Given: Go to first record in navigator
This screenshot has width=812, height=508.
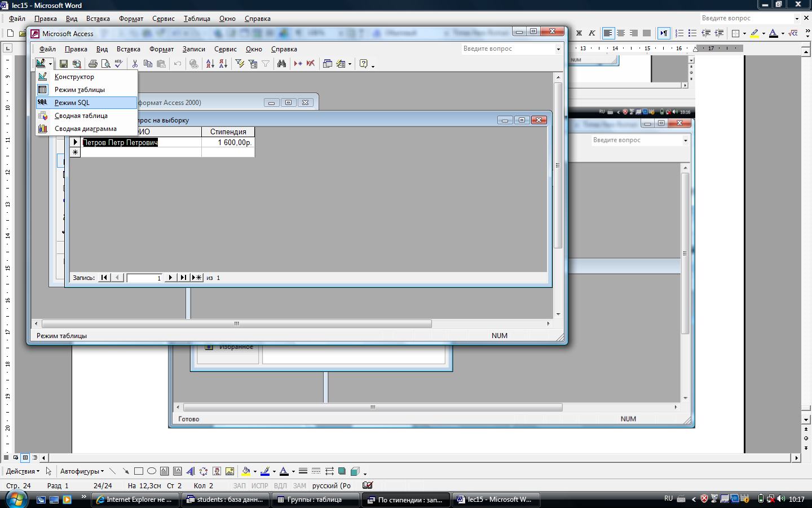Looking at the screenshot, I should pyautogui.click(x=104, y=278).
